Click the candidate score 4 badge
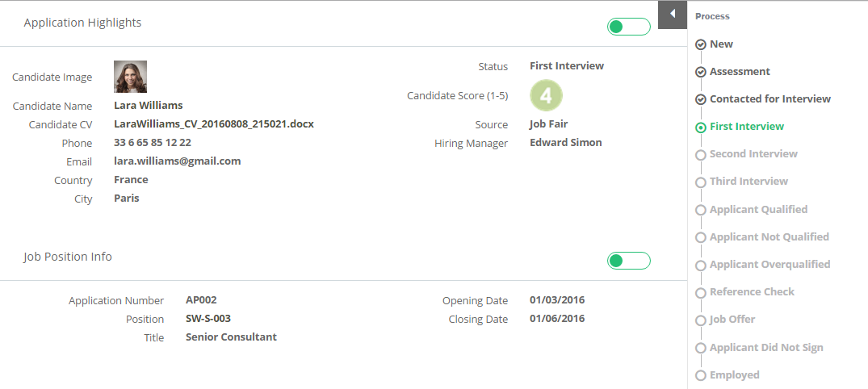The width and height of the screenshot is (868, 389). [x=547, y=96]
